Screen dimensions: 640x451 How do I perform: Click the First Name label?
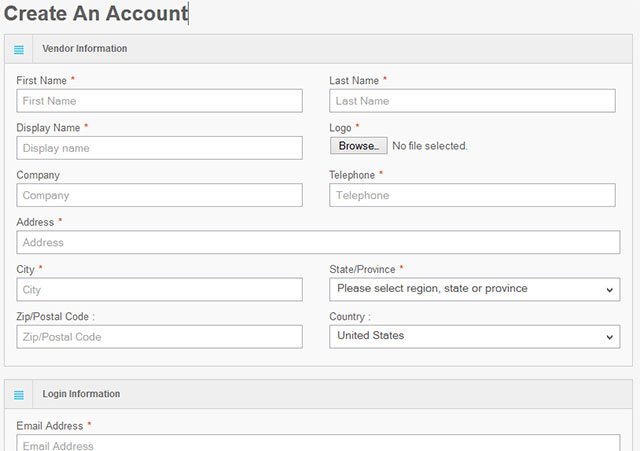point(41,80)
